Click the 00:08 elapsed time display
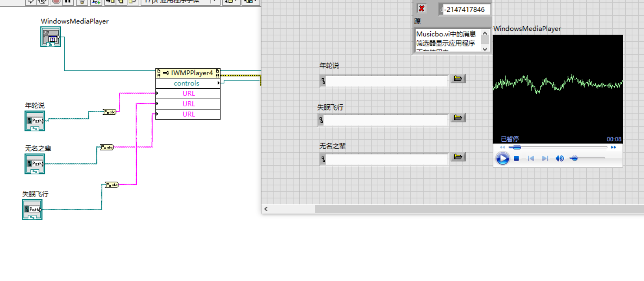Screen dimensions: 644x281 coord(614,139)
